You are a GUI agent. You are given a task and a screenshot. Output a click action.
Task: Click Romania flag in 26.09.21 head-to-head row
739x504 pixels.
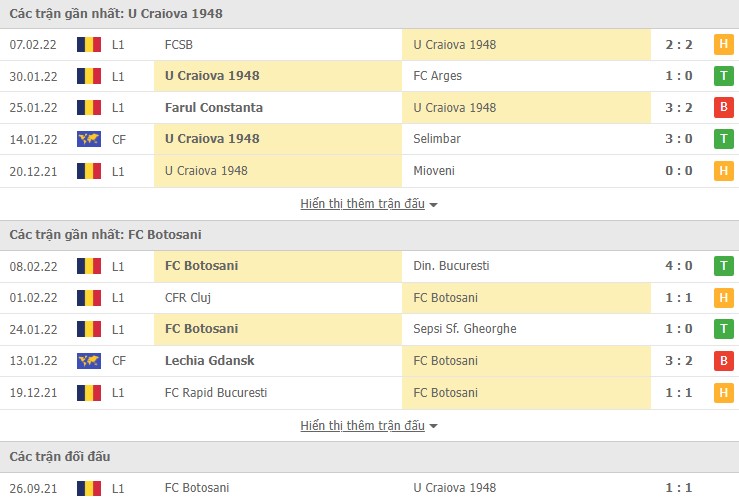(x=89, y=488)
